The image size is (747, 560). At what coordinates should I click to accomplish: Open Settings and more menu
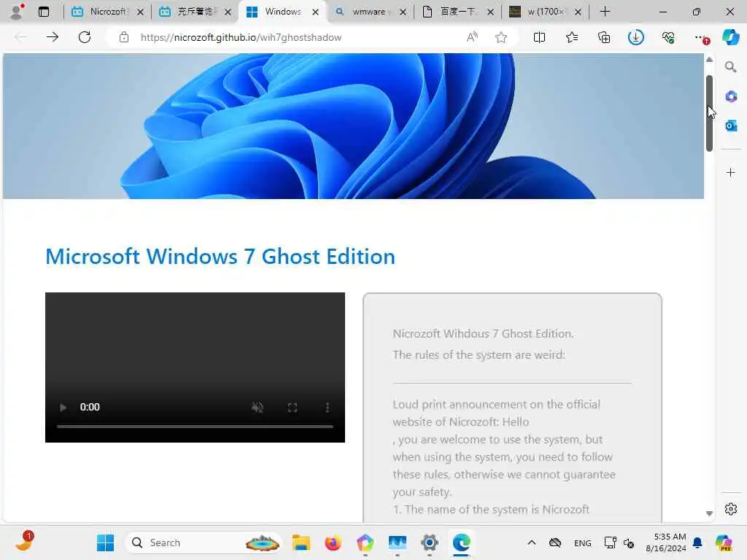[x=701, y=37]
